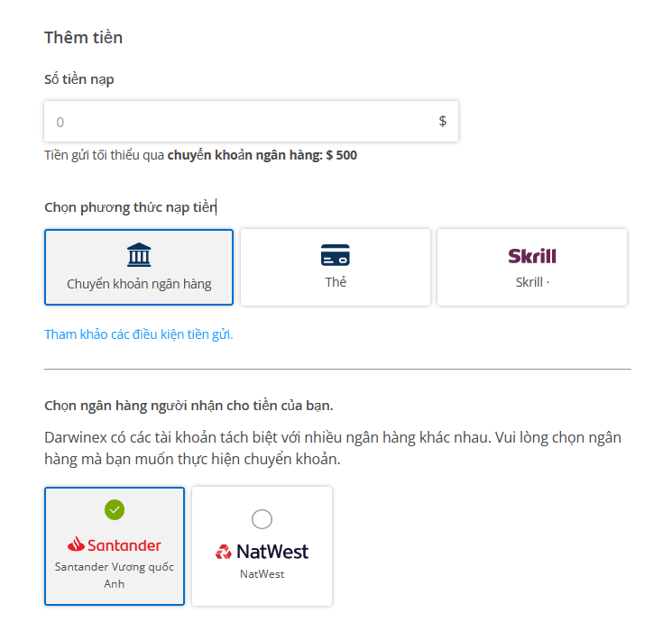This screenshot has height=622, width=672.
Task: Click Chọn phương thức nạp tiền heading
Action: [x=131, y=207]
